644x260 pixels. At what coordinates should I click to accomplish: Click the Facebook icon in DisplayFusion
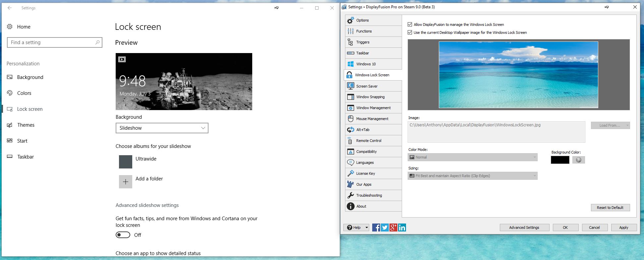pos(376,227)
